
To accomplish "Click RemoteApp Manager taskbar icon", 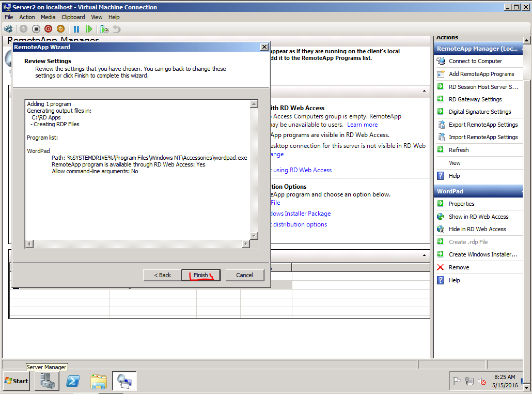I will (124, 381).
